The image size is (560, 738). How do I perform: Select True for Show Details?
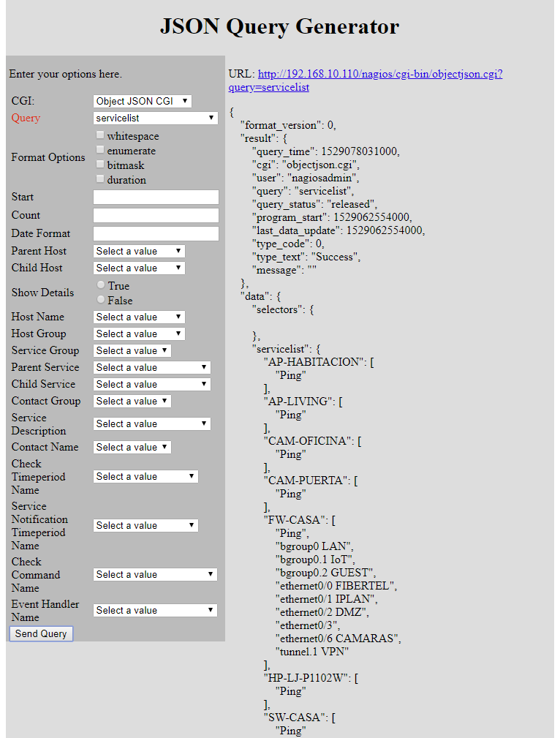pyautogui.click(x=102, y=285)
